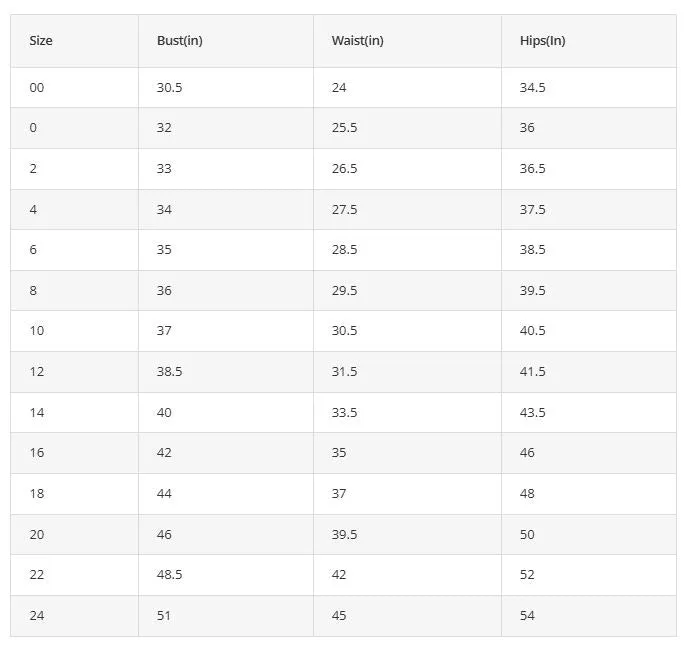This screenshot has width=688, height=646.
Task: Click waist value 39.5 for size 20
Action: pyautogui.click(x=344, y=535)
